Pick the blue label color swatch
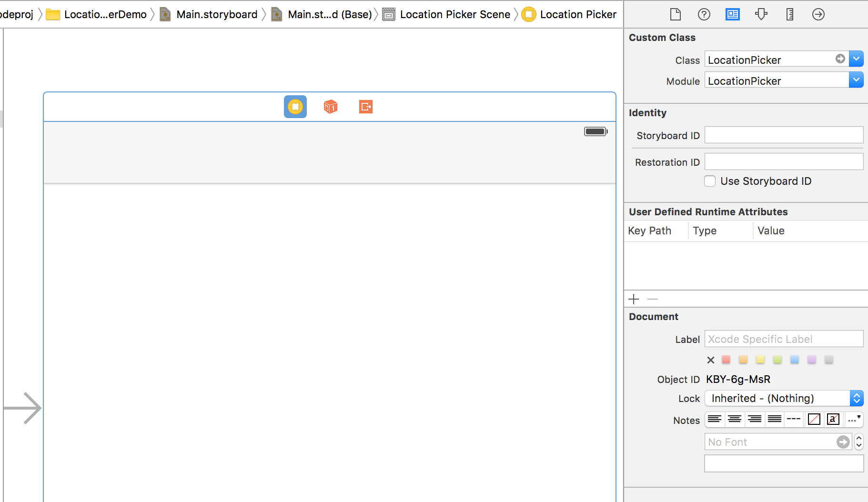The image size is (868, 502). [795, 360]
